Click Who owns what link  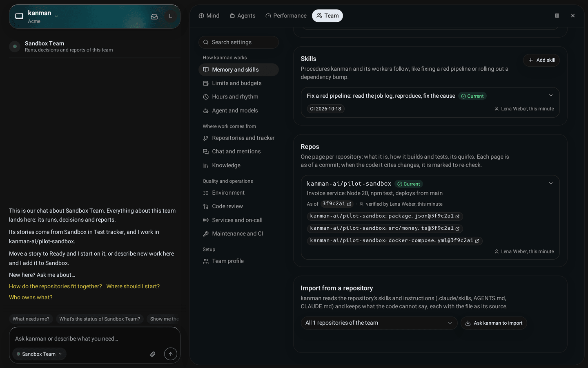tap(31, 297)
